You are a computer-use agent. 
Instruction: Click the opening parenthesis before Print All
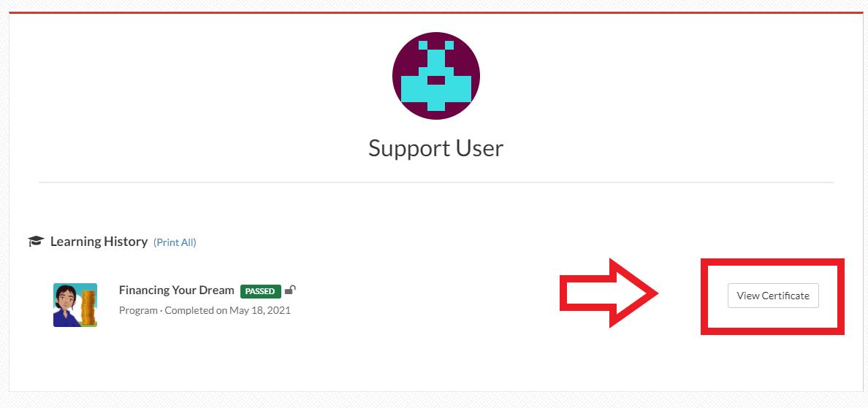155,242
